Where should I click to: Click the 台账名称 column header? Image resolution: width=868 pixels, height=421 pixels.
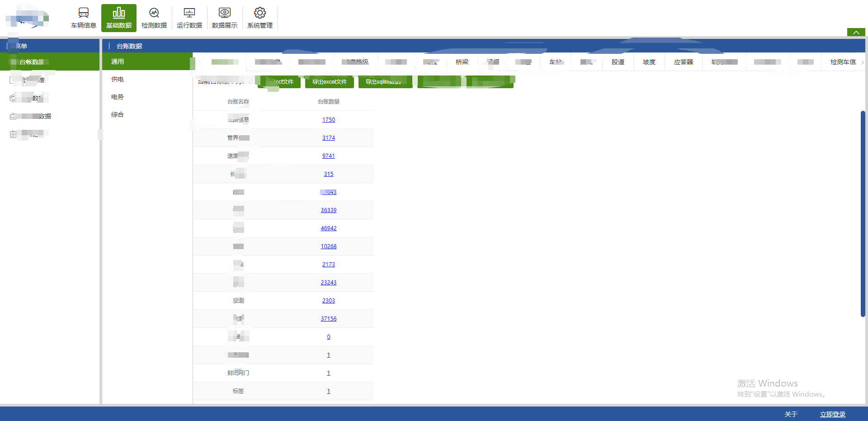coord(238,102)
